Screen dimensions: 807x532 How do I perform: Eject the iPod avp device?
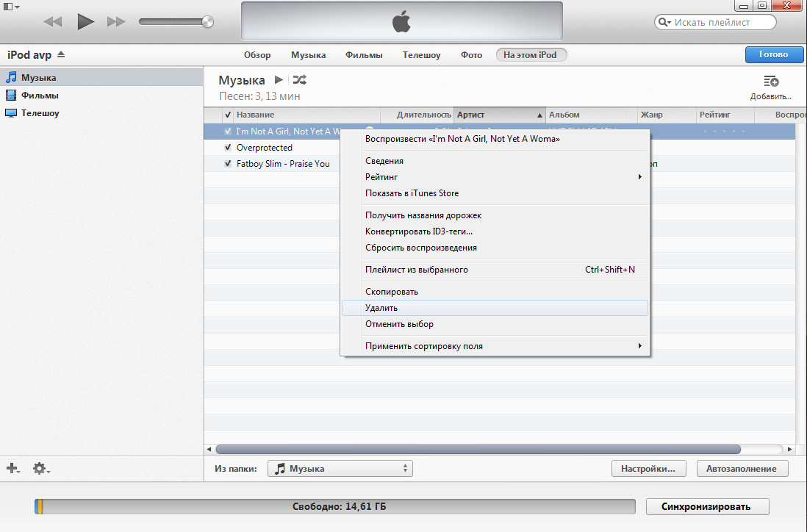pos(61,54)
